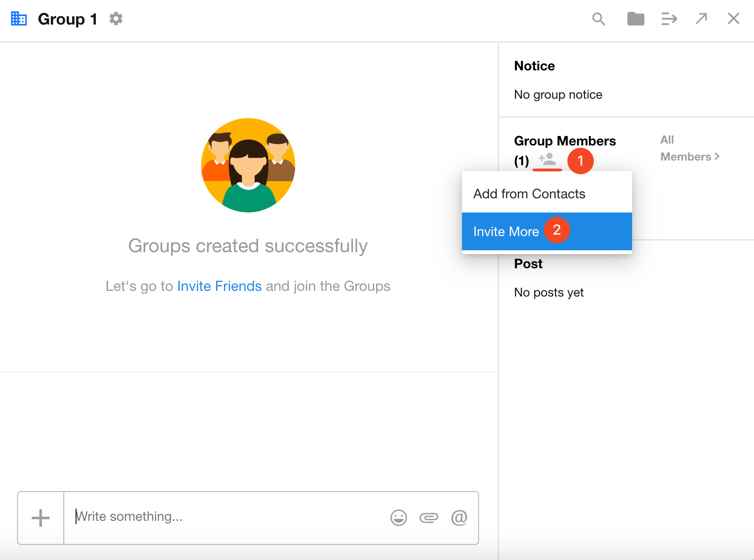754x560 pixels.
Task: Click the @ mention icon
Action: click(459, 518)
